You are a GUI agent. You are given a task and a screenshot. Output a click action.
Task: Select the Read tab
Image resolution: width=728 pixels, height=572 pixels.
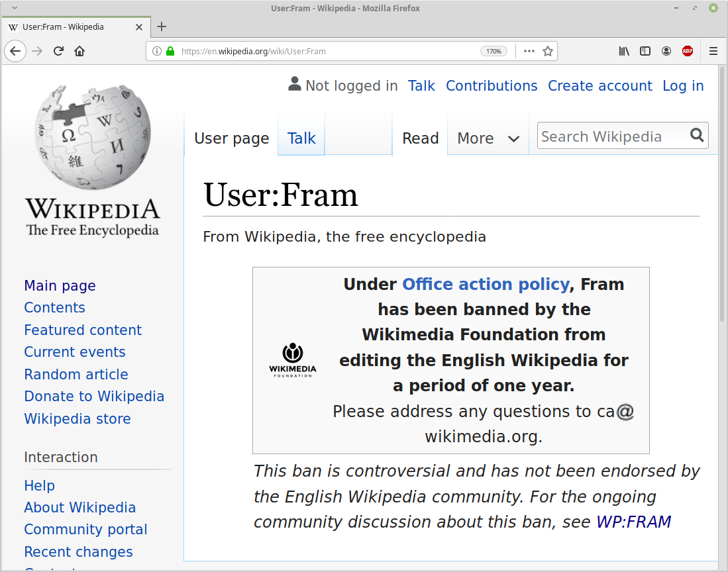(x=420, y=138)
